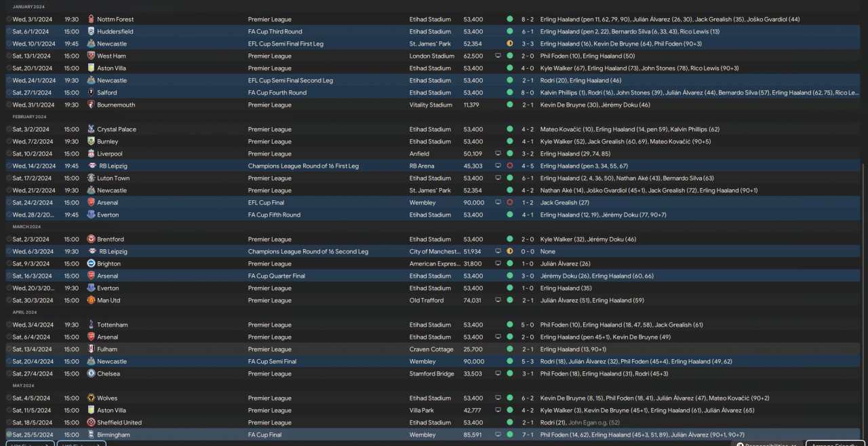Click the Nottm Forest club badge
The height and width of the screenshot is (446, 868).
point(92,20)
